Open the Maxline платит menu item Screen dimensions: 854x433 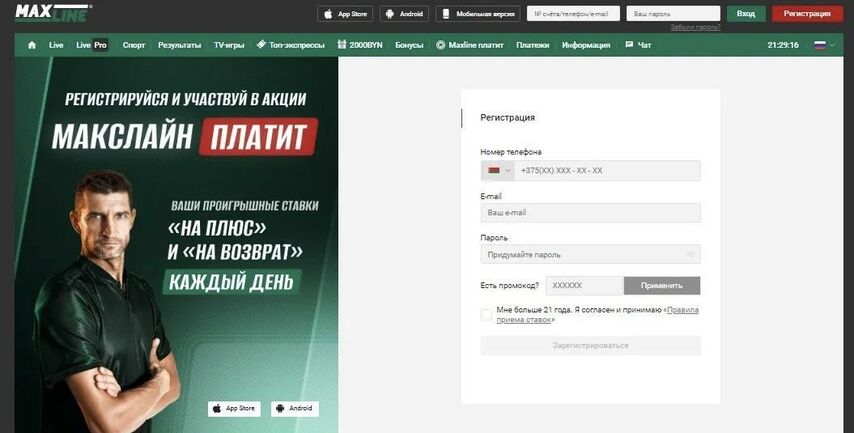click(x=470, y=45)
